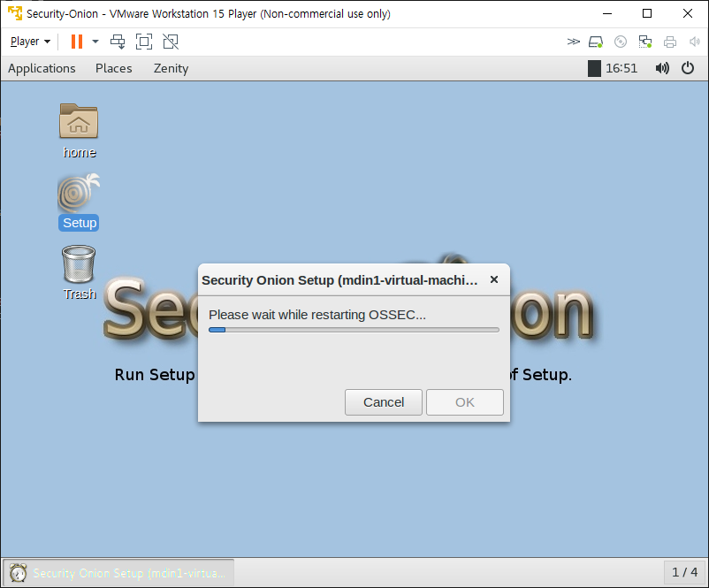This screenshot has width=709, height=588.
Task: Open the guest volume control
Action: click(x=662, y=68)
